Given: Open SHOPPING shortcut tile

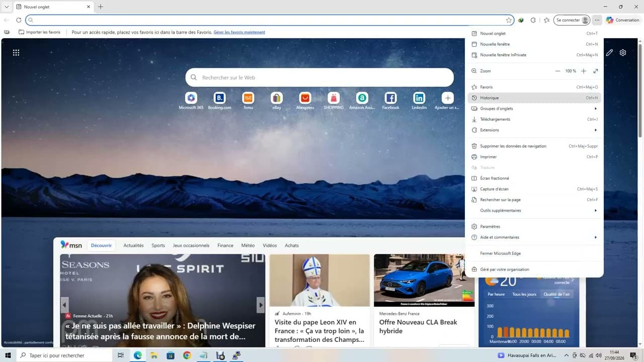Looking at the screenshot, I should pyautogui.click(x=334, y=101).
